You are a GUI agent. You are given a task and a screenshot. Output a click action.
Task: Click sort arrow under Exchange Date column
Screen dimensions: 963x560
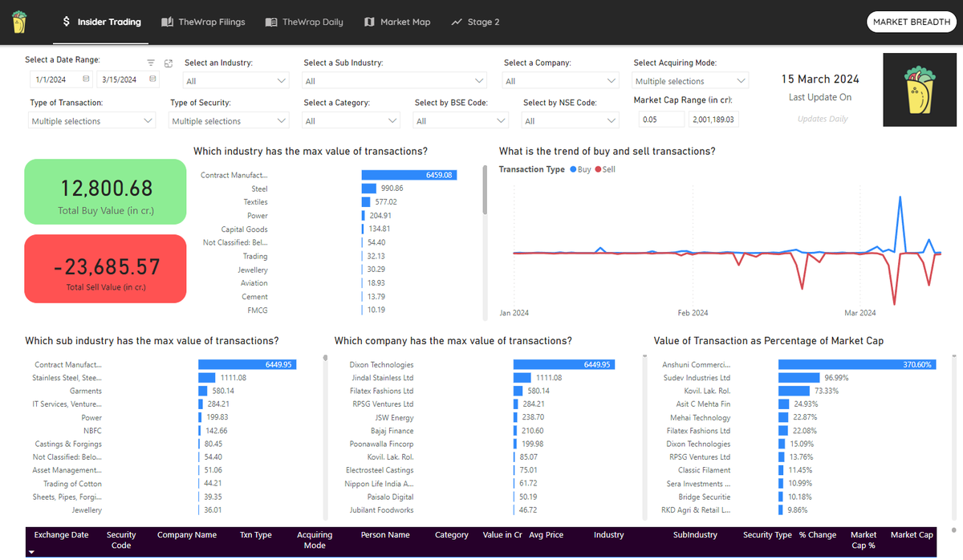coord(32,552)
